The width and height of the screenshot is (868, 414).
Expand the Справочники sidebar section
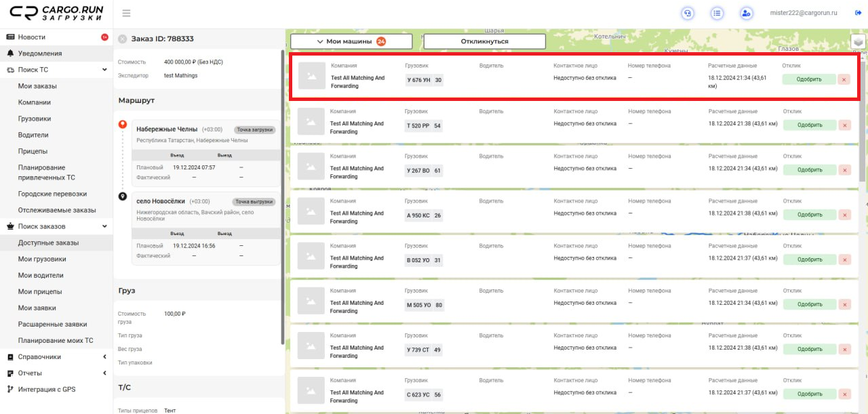coord(104,357)
